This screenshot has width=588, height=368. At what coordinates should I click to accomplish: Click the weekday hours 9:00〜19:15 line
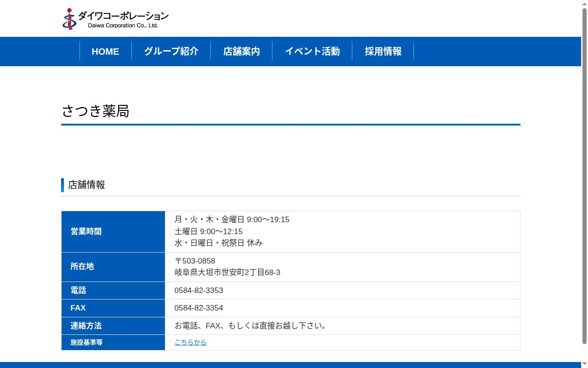(x=232, y=219)
